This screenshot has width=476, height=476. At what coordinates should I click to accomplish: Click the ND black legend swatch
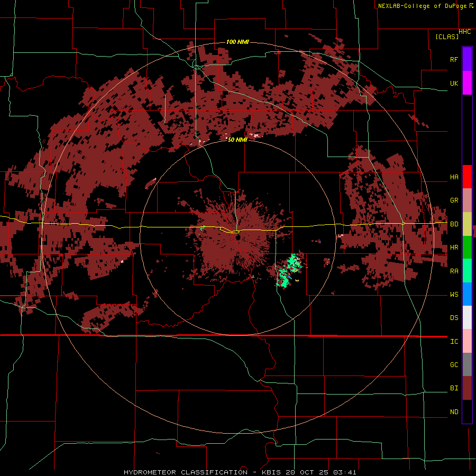coord(467,411)
